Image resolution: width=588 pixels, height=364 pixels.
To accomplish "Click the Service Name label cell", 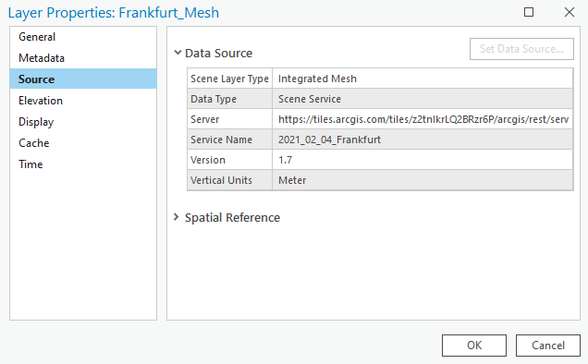I will (x=229, y=140).
